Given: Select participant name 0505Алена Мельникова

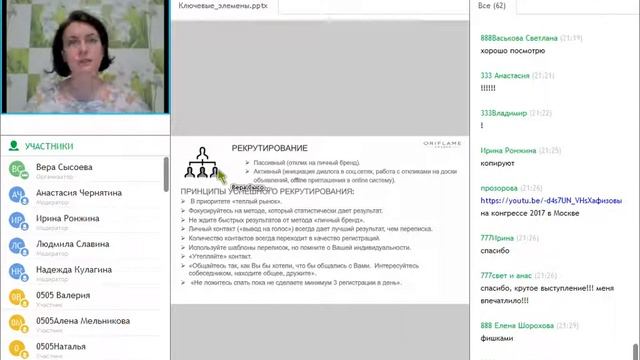Looking at the screenshot, I should (83, 321).
